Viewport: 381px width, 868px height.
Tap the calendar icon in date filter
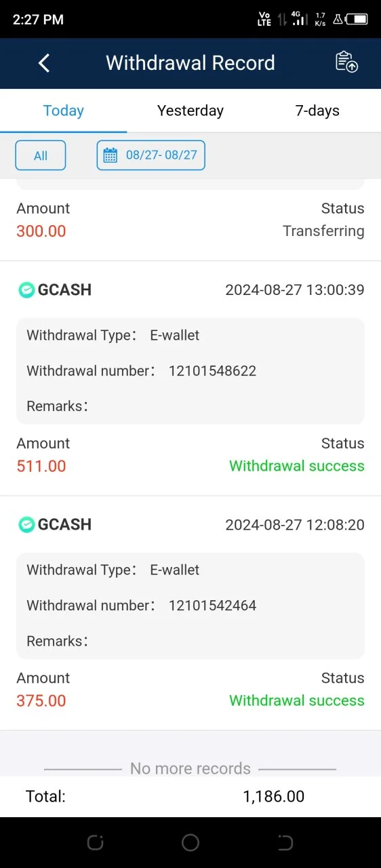click(x=111, y=155)
